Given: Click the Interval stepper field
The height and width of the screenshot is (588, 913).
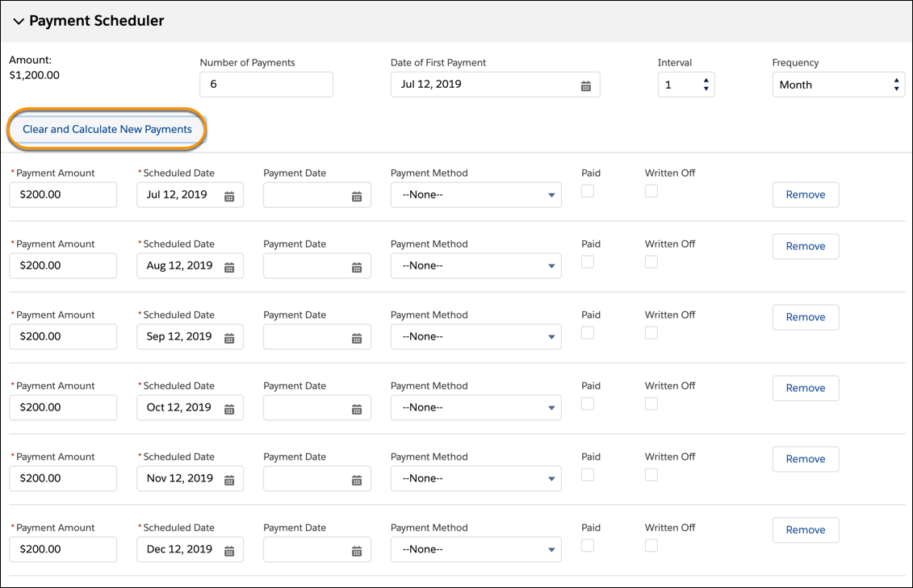Looking at the screenshot, I should click(x=686, y=85).
